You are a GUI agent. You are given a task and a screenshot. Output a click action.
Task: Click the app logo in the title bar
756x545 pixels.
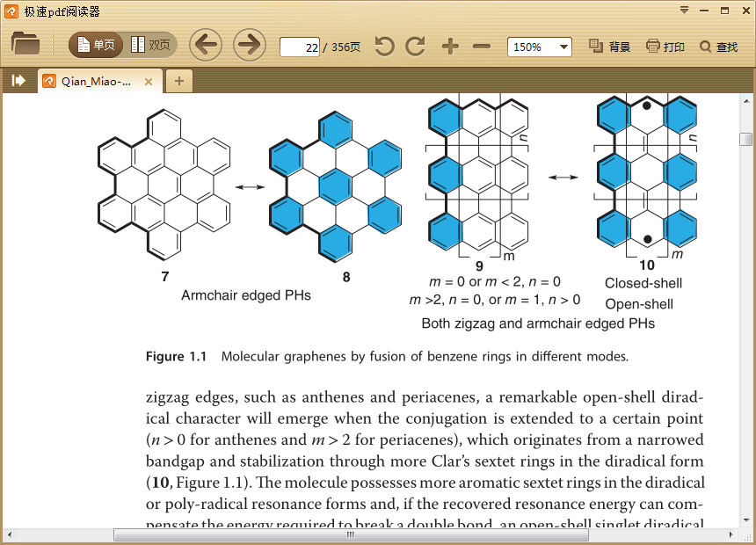tap(11, 11)
